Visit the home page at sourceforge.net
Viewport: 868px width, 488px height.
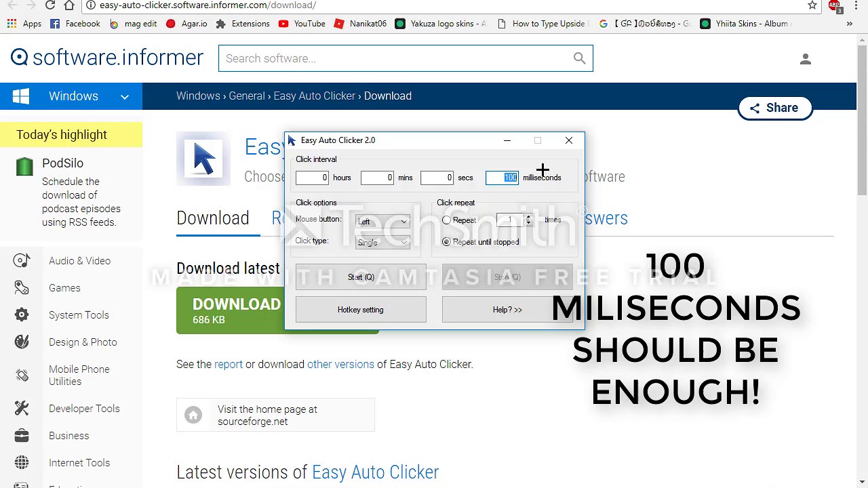275,415
